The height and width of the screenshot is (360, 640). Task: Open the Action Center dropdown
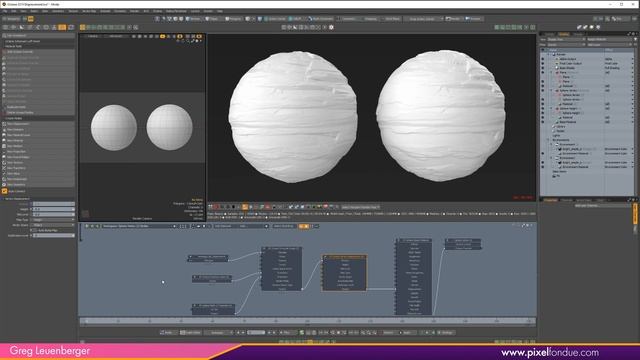(276, 19)
